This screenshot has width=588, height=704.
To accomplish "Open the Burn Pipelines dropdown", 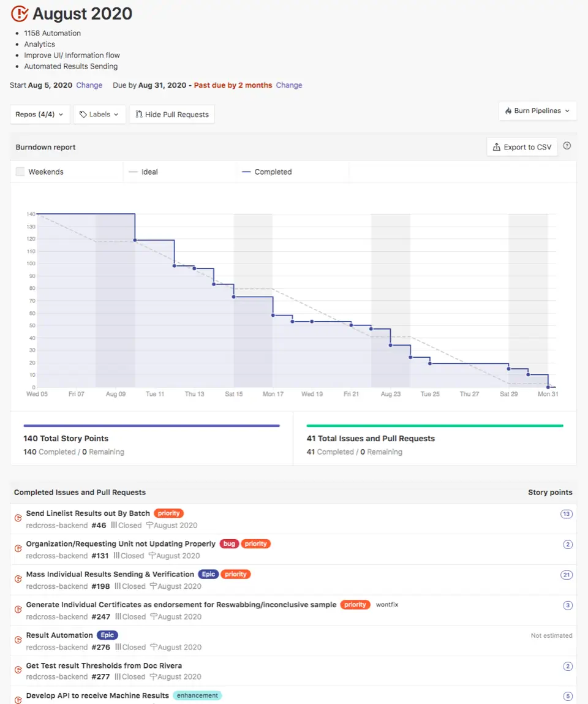I will point(537,111).
